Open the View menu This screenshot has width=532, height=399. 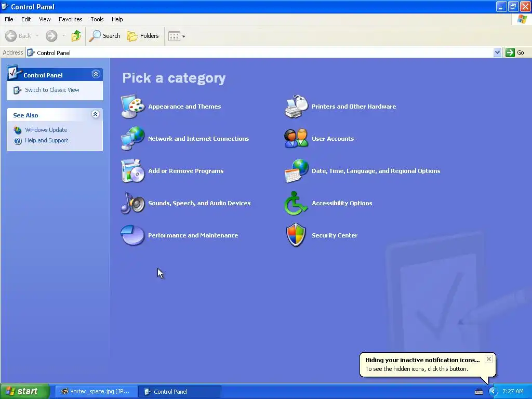(45, 19)
